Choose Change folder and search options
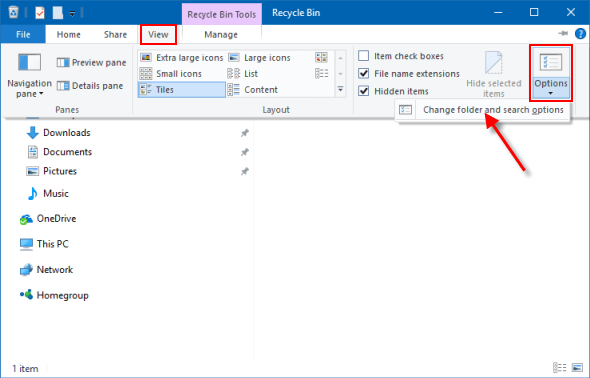This screenshot has width=590, height=378. coord(482,110)
